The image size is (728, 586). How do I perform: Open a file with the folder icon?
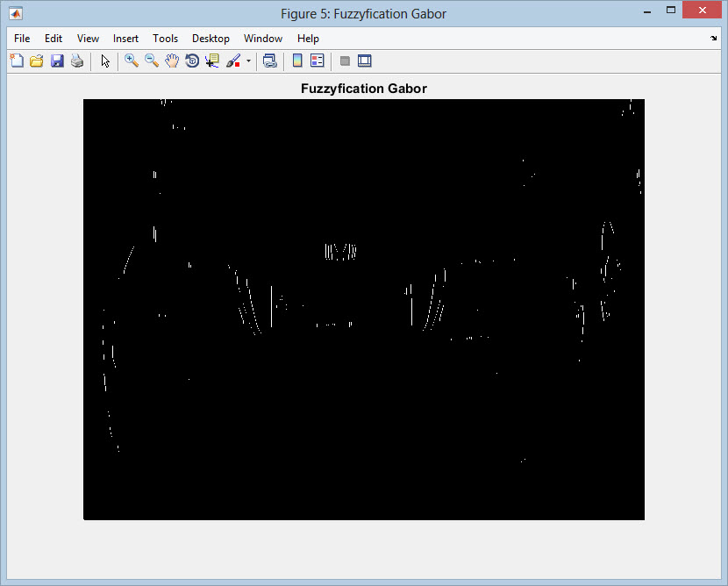(x=37, y=61)
